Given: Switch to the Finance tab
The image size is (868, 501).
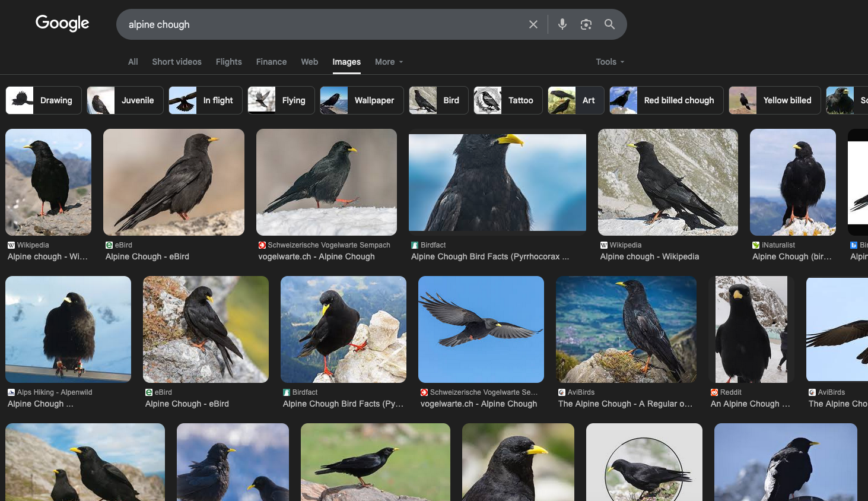Looking at the screenshot, I should 271,62.
